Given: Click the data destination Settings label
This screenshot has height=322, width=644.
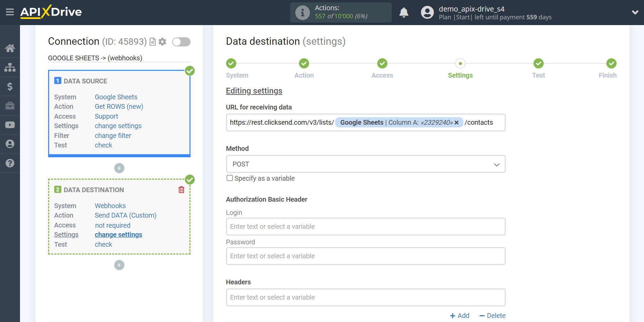Looking at the screenshot, I should click(66, 235).
